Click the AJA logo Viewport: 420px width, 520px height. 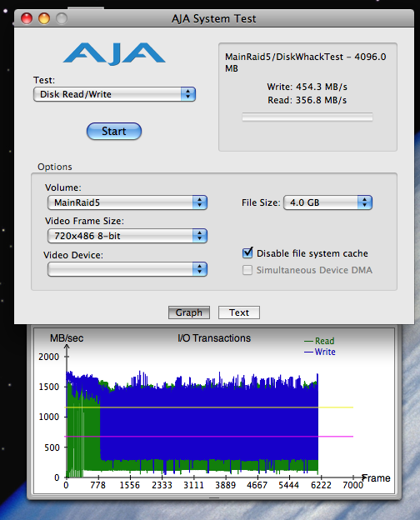(x=114, y=53)
